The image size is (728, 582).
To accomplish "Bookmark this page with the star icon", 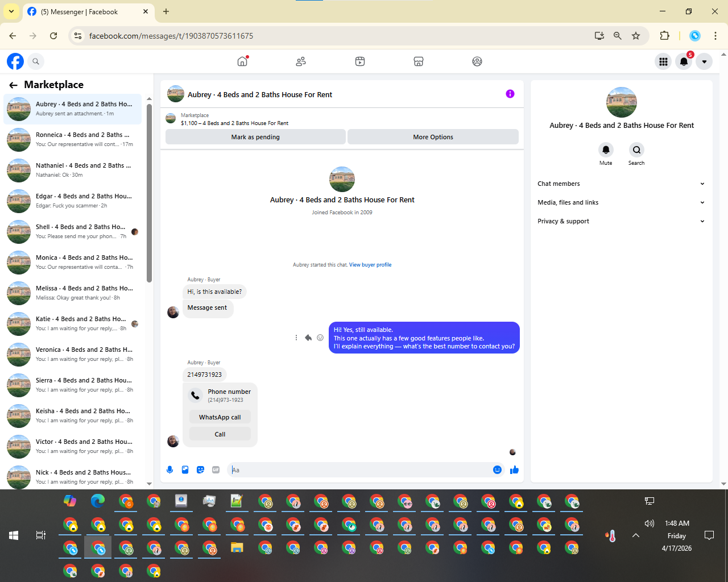I will tap(636, 36).
